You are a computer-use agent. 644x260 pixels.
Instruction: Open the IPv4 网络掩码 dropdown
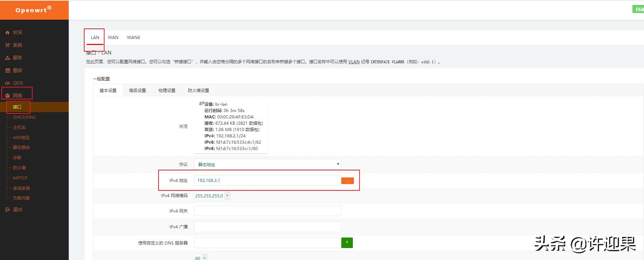[212, 196]
